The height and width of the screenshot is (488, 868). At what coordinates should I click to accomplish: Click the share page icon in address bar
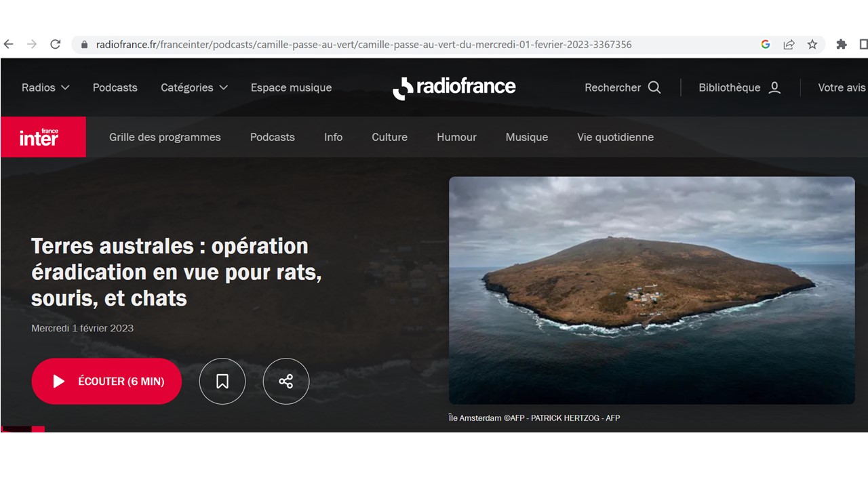click(x=789, y=44)
